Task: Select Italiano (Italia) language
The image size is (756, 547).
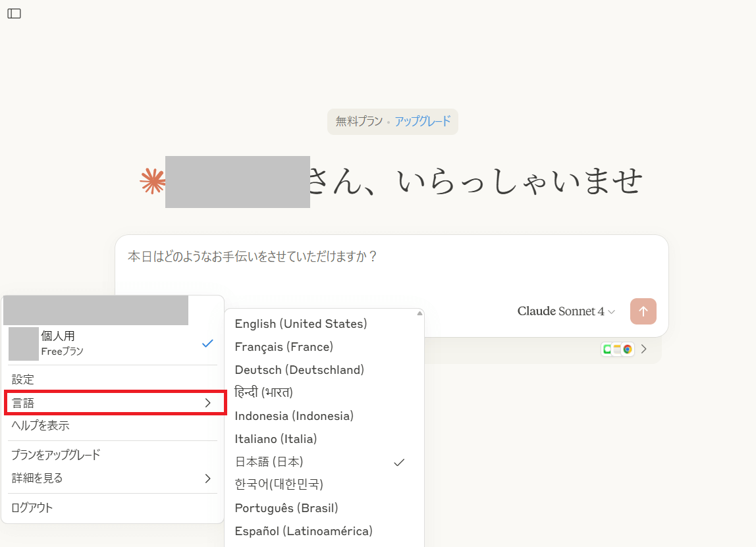Action: click(322, 439)
